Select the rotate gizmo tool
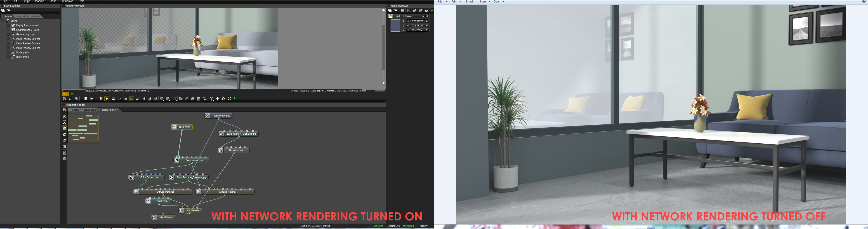 223,99
